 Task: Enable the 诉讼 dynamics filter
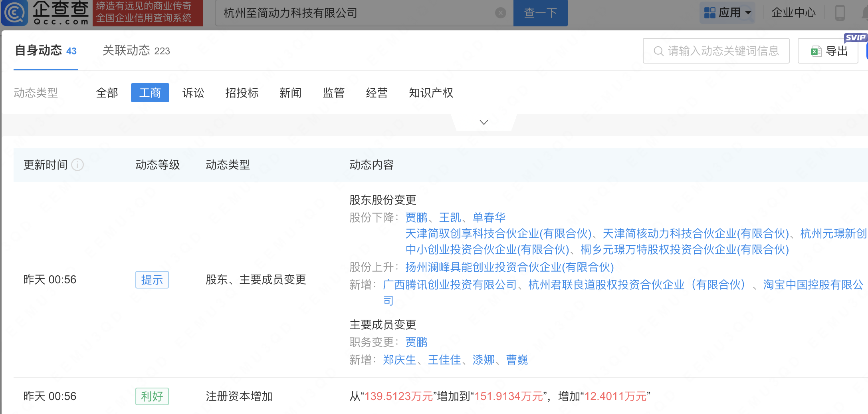pyautogui.click(x=194, y=93)
